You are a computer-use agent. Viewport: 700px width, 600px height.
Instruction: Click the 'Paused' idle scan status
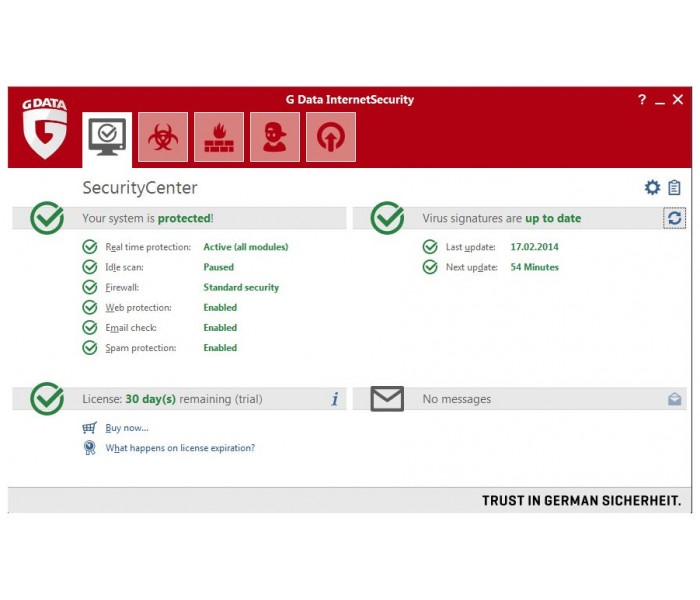coord(218,267)
